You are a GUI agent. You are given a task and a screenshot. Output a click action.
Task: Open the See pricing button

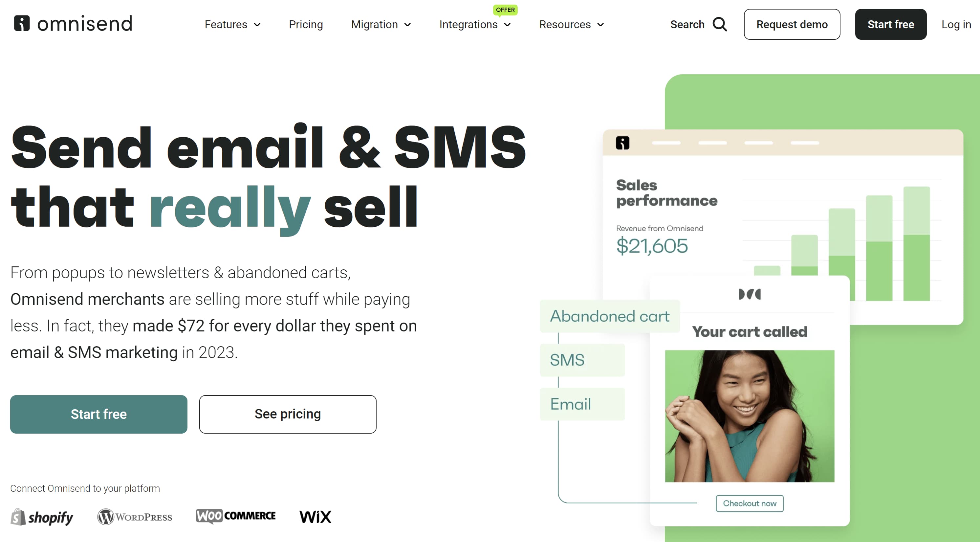[288, 414]
